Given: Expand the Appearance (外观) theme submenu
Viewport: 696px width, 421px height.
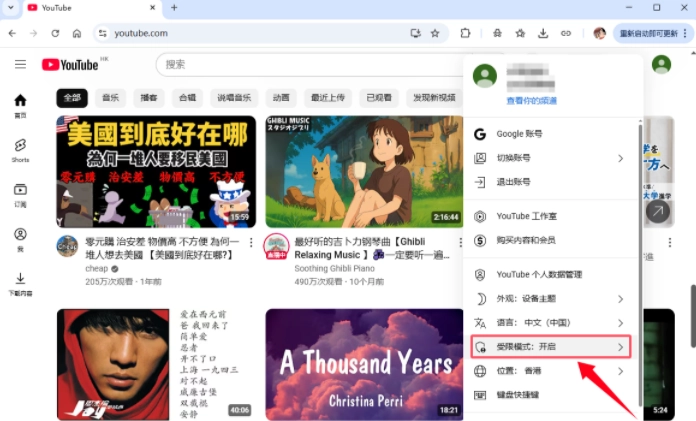Looking at the screenshot, I should coord(550,299).
